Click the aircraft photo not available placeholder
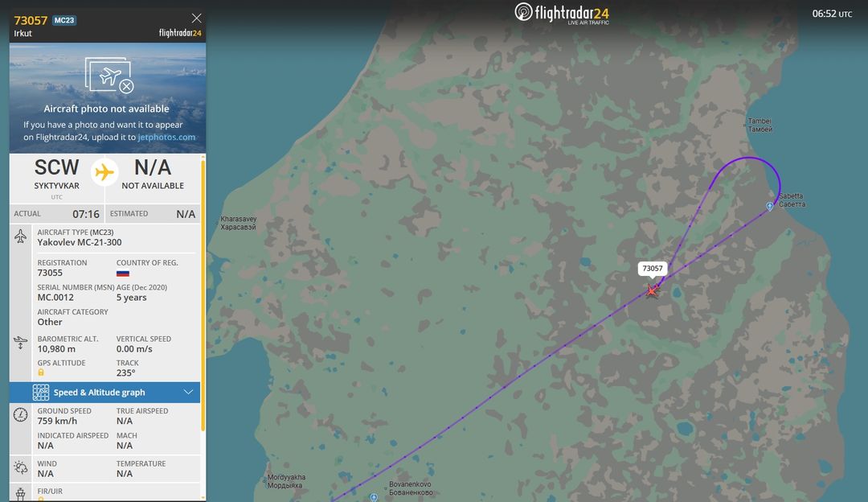This screenshot has width=868, height=502. pyautogui.click(x=108, y=98)
